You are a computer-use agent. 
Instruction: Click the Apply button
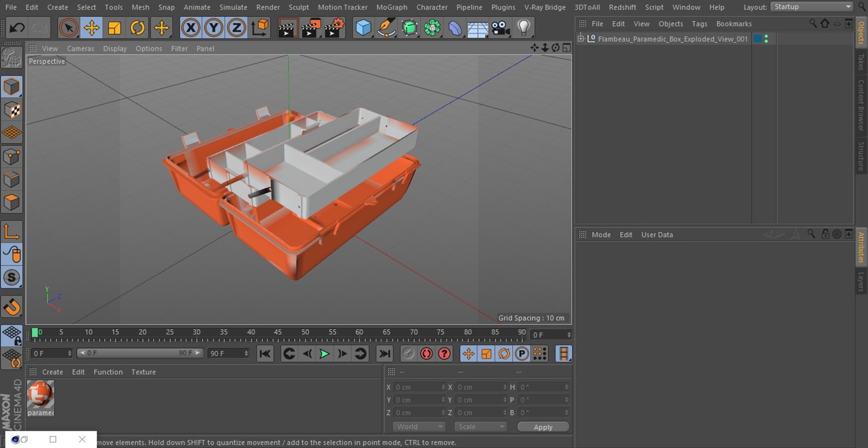point(543,427)
